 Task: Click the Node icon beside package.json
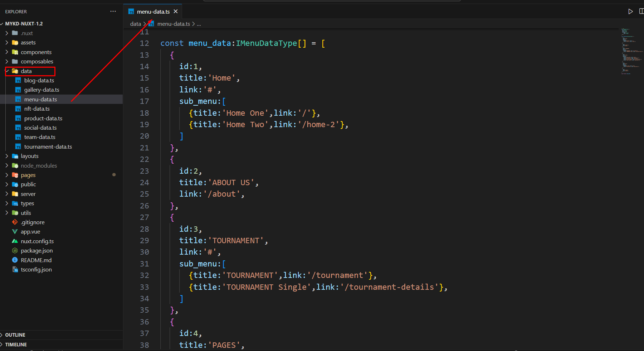[15, 251]
